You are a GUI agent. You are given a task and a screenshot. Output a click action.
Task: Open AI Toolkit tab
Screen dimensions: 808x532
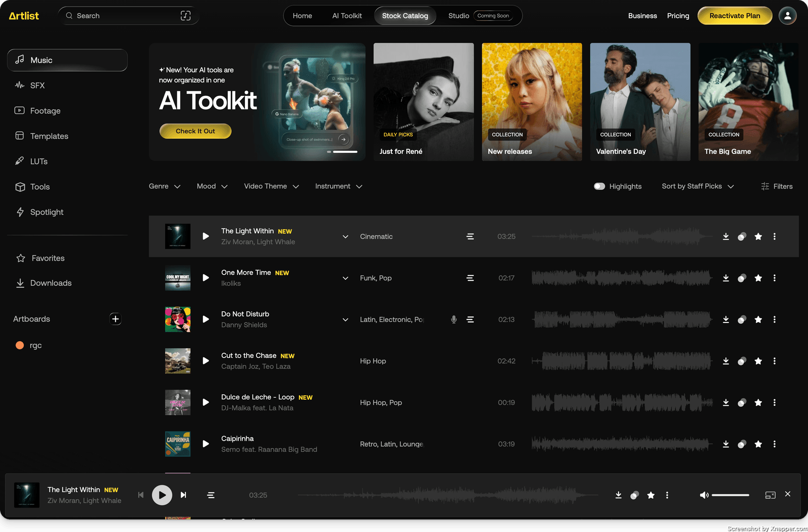coord(347,16)
